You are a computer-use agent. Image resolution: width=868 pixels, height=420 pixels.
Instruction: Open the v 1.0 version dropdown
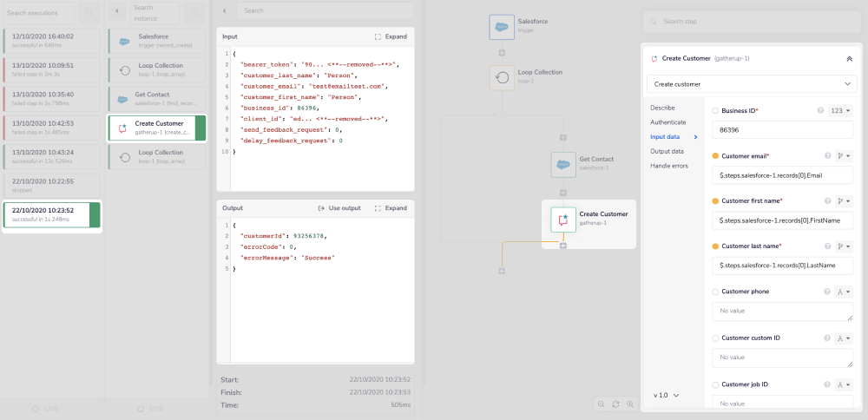666,395
